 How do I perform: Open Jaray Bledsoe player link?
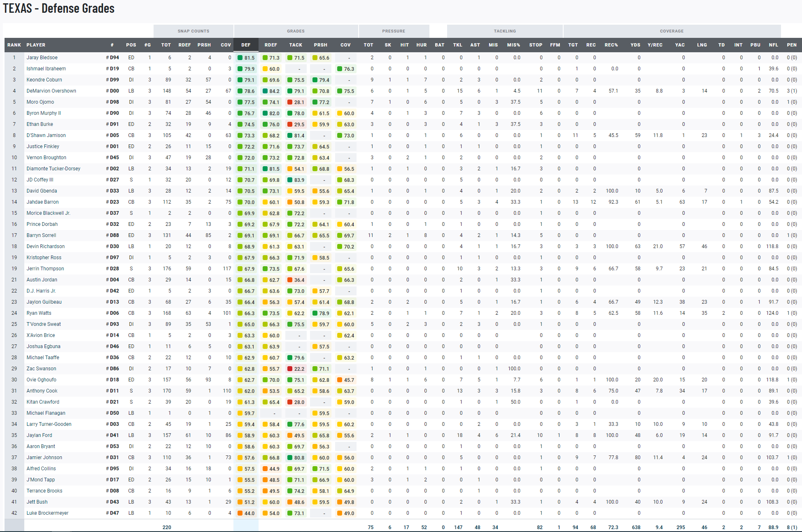[x=42, y=58]
